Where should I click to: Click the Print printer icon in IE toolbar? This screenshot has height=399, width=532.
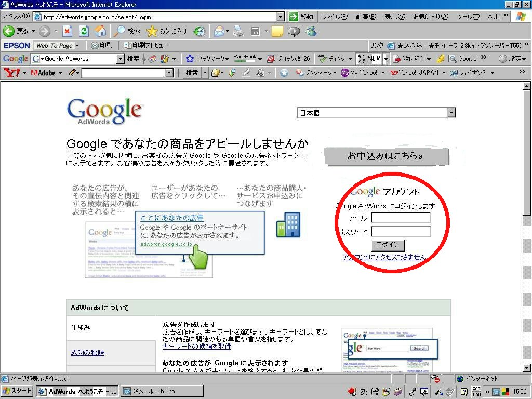point(238,31)
